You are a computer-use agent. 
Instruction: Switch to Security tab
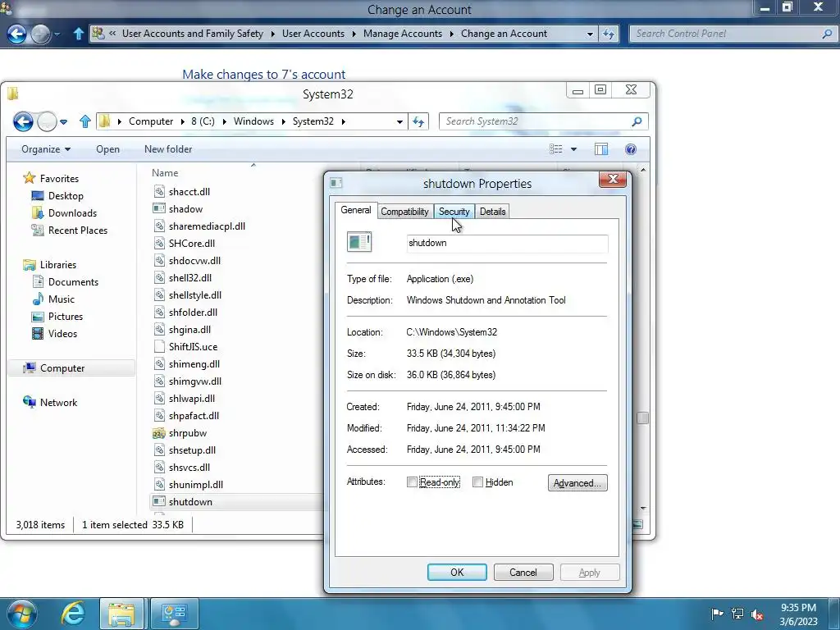pos(454,212)
